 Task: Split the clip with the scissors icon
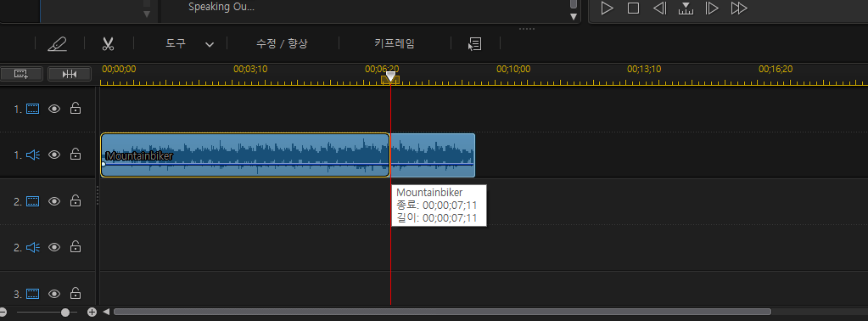coord(108,44)
